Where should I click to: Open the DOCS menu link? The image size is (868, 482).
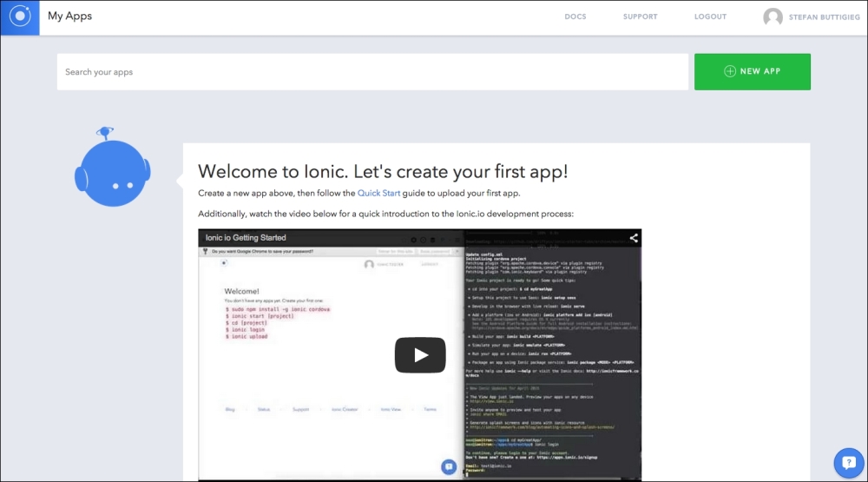tap(575, 17)
